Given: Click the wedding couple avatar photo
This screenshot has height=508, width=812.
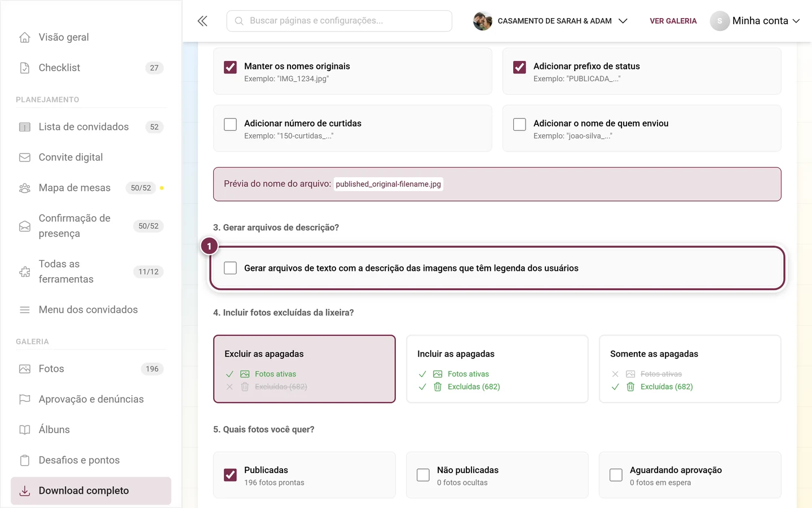Looking at the screenshot, I should tap(483, 21).
